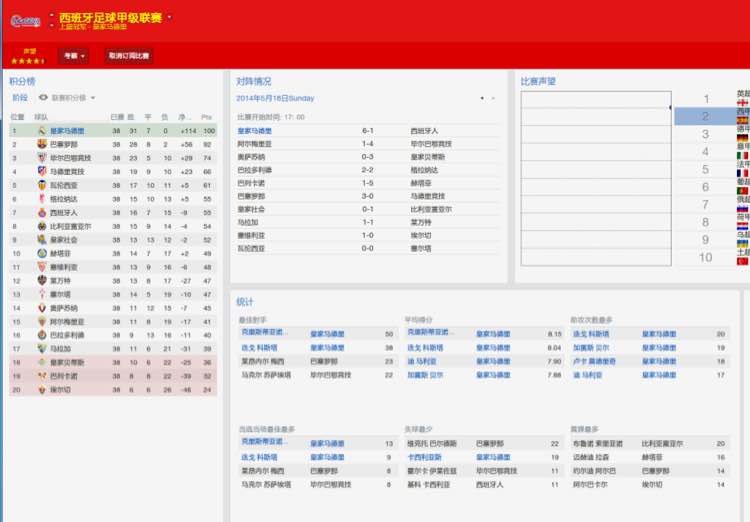Click Celta crest in thirteenth place row
Viewport: 750px width, 522px height.
tap(42, 294)
